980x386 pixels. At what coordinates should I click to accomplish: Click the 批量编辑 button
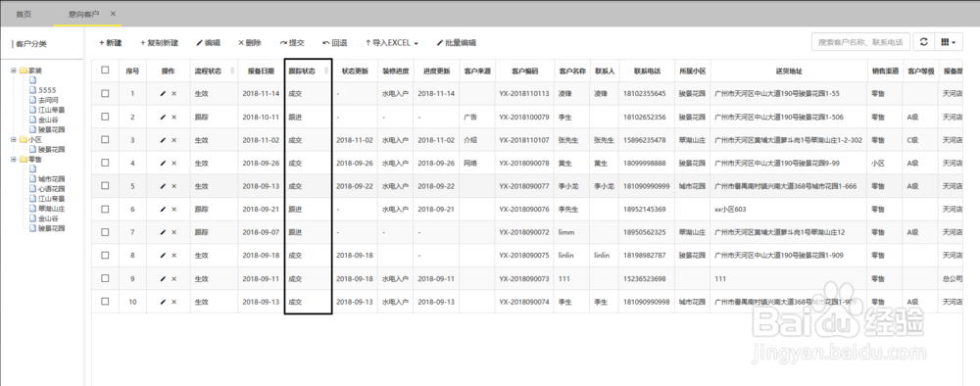(x=457, y=43)
